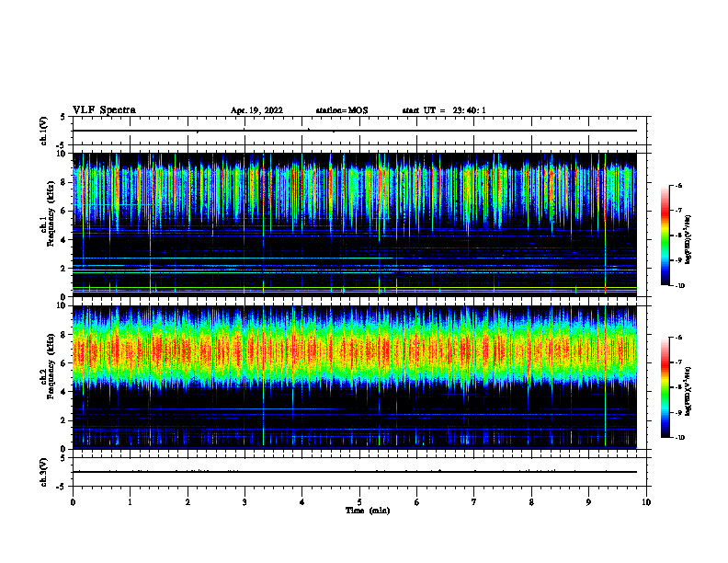Click time axis tick label "9"
728x563 pixels.
[x=588, y=502]
